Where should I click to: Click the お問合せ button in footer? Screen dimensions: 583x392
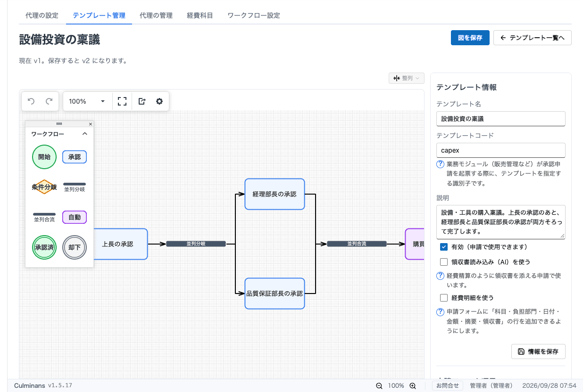point(448,385)
